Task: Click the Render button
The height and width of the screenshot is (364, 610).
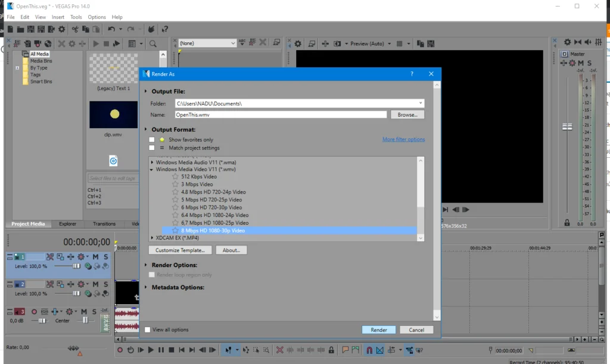Action: 378,330
